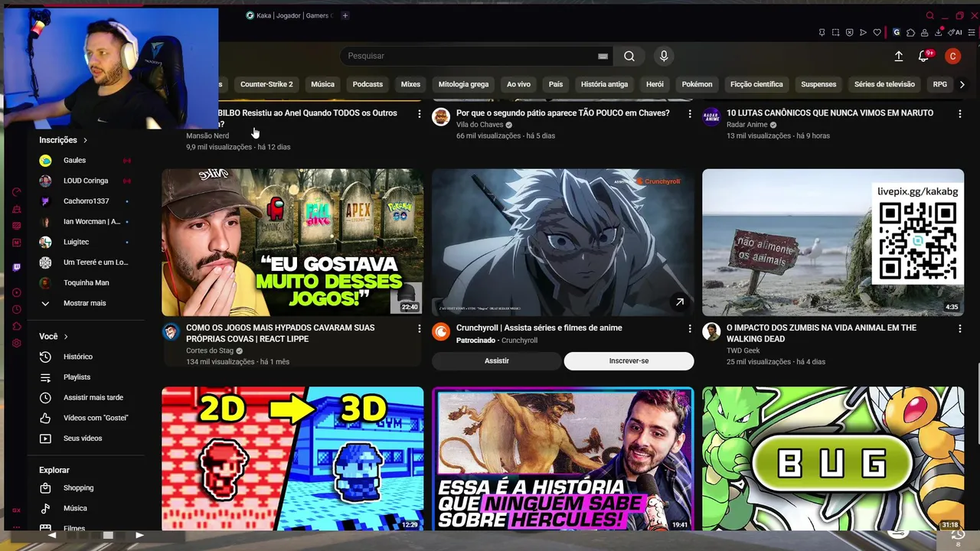
Task: Open the GX Control speedometer sidebar icon
Action: [17, 191]
